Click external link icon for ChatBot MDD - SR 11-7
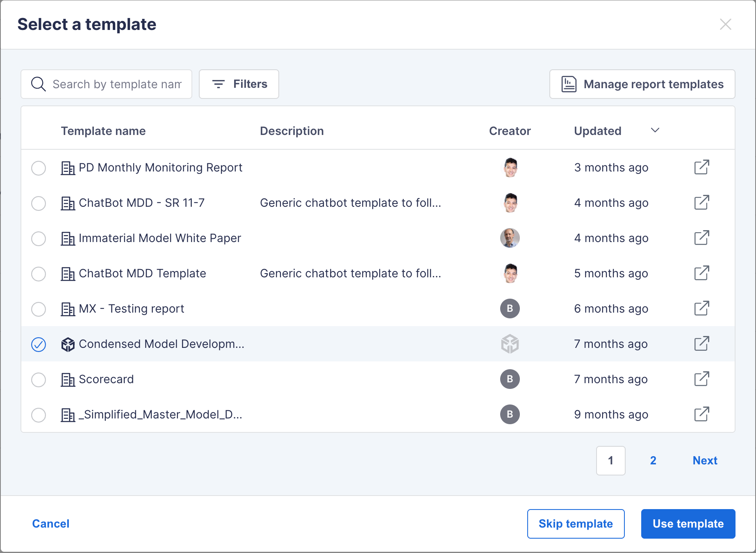Image resolution: width=756 pixels, height=553 pixels. click(x=701, y=203)
